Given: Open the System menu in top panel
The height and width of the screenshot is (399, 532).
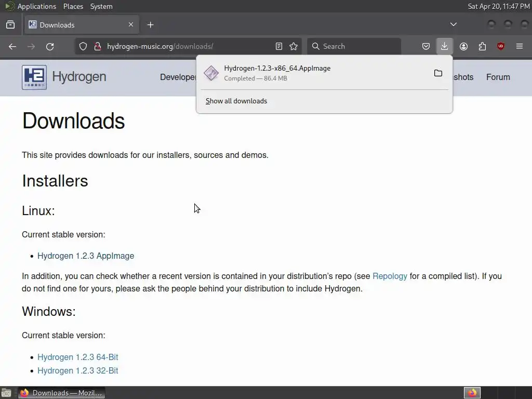Looking at the screenshot, I should pyautogui.click(x=101, y=6).
